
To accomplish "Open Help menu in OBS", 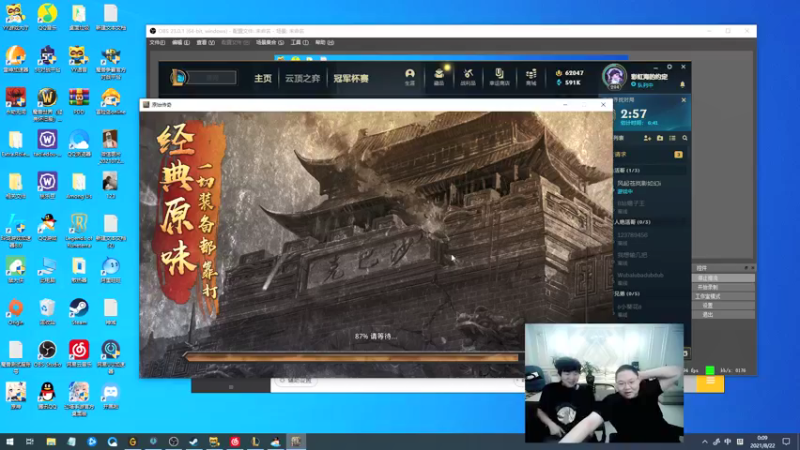I will [324, 43].
